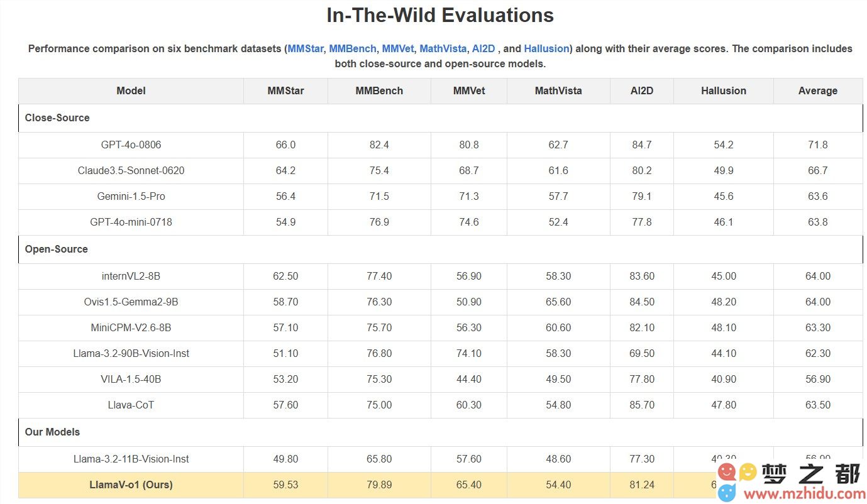This screenshot has height=504, width=867.
Task: Open the MMBench benchmark link
Action: (353, 48)
